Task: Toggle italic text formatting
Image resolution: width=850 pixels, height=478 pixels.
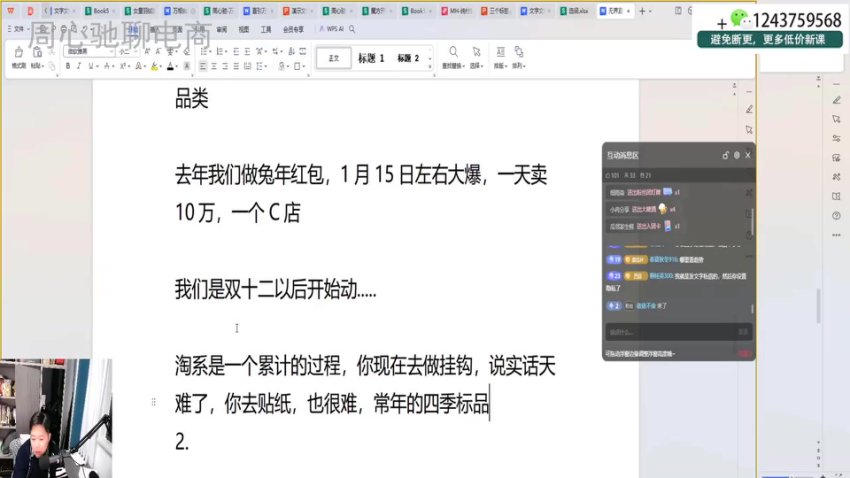Action: coord(80,66)
